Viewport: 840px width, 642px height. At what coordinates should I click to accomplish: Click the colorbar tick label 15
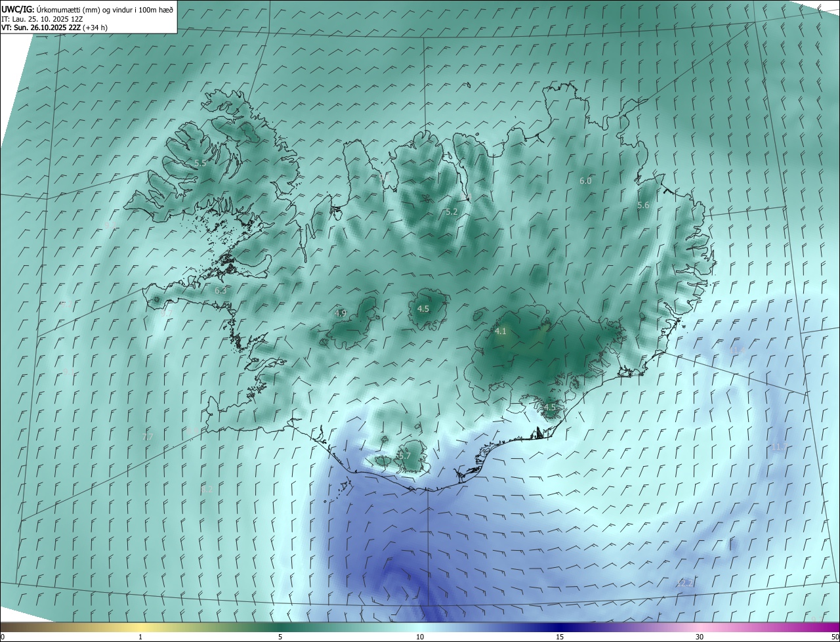pyautogui.click(x=560, y=637)
